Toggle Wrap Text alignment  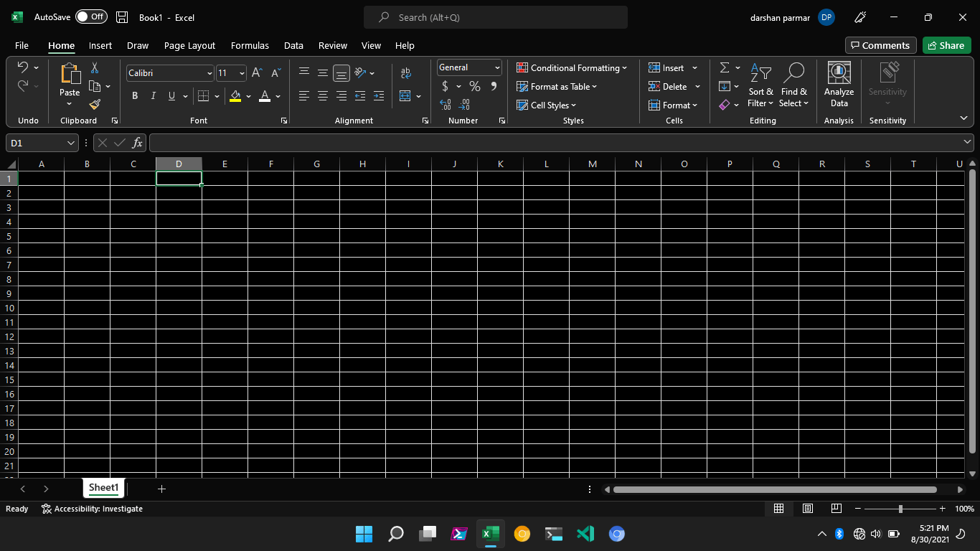(x=406, y=72)
